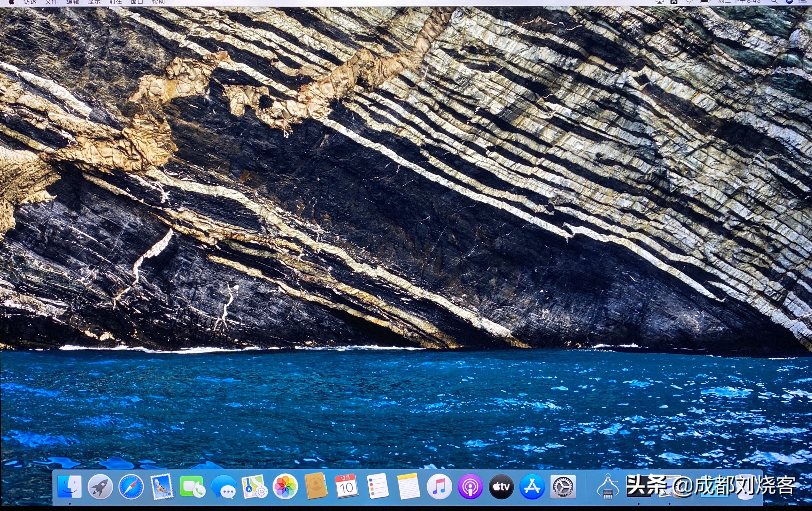This screenshot has width=812, height=511.
Task: Launch the Safari browser
Action: [131, 487]
